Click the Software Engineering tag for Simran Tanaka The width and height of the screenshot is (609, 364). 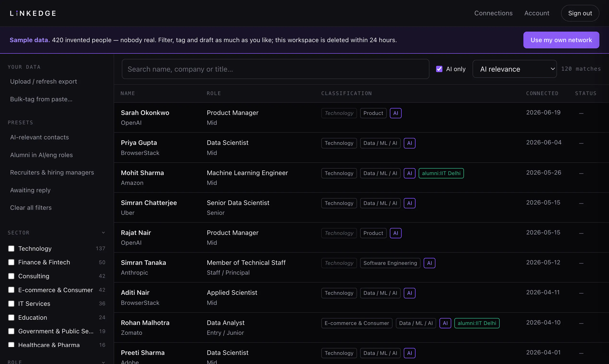tap(390, 263)
